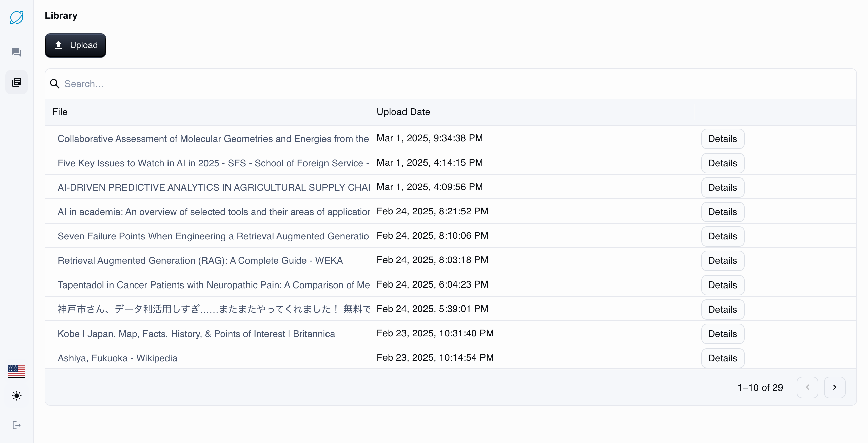Show Details for Collaborative Assessment file

pyautogui.click(x=722, y=139)
